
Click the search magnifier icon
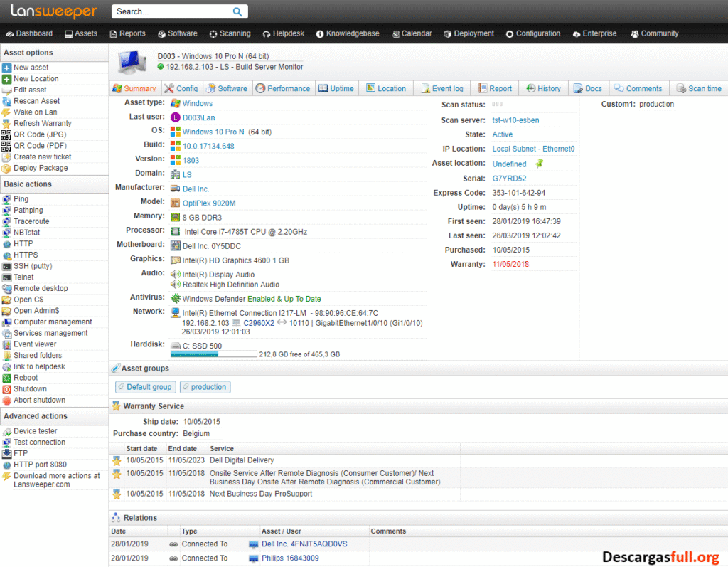[x=237, y=11]
